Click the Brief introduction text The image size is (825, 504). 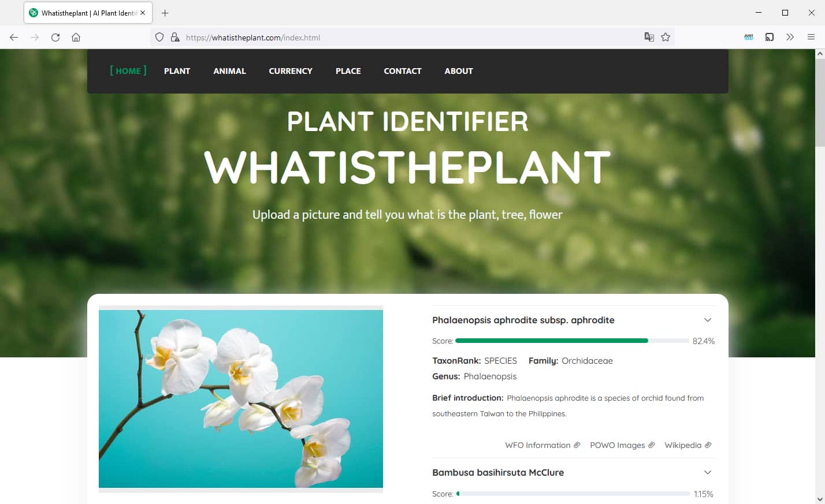[x=568, y=406]
